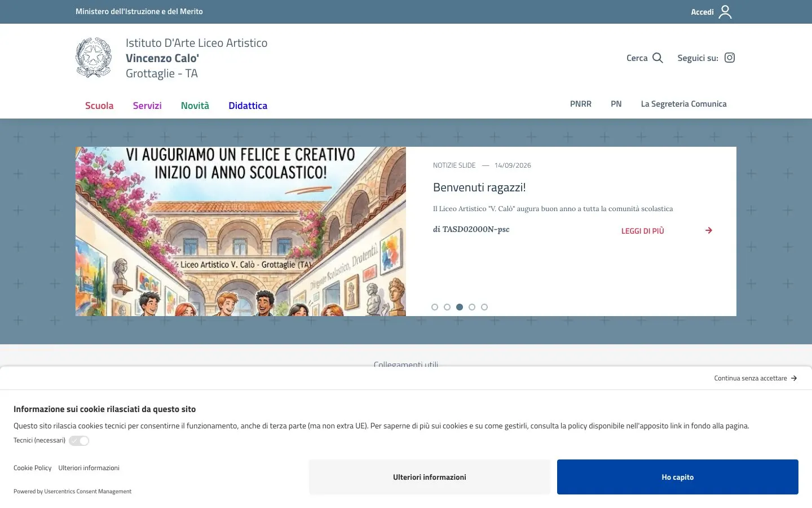Viewport: 812px width, 508px height.
Task: Open search via the magnifying glass icon
Action: 657,58
